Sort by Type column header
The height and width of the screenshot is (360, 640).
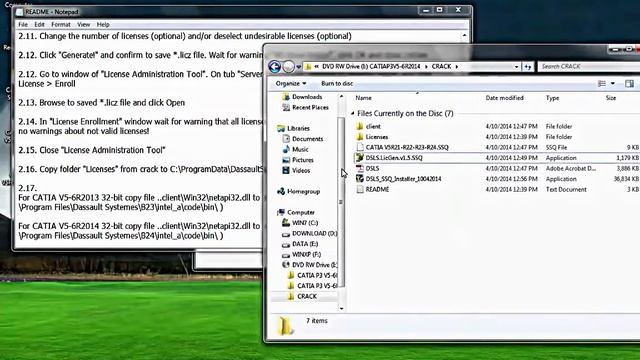click(x=552, y=98)
